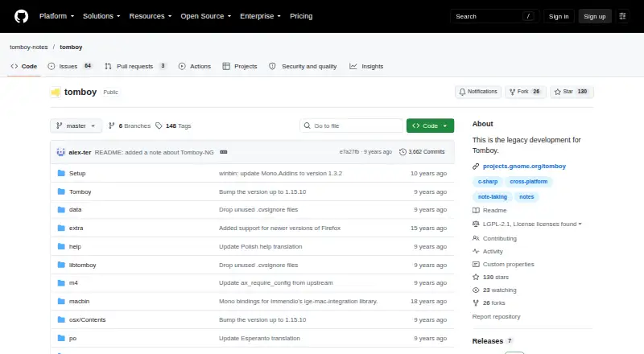
Task: Switch to the Issues tab
Action: pos(70,66)
